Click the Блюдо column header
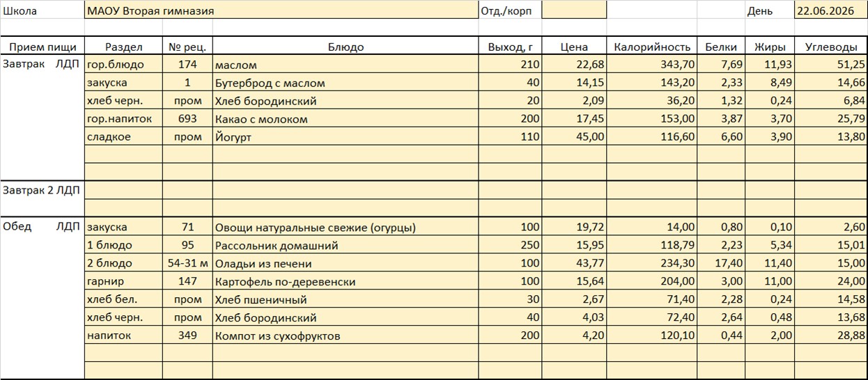Viewport: 868px width, 380px height. pyautogui.click(x=346, y=47)
